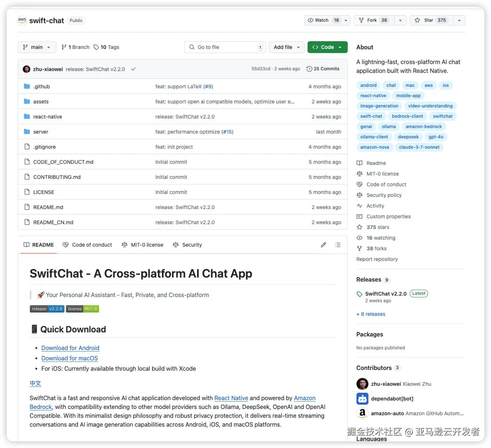Screen dimensions: 491x448
Task: Click the Custom properties icon
Action: (360, 216)
